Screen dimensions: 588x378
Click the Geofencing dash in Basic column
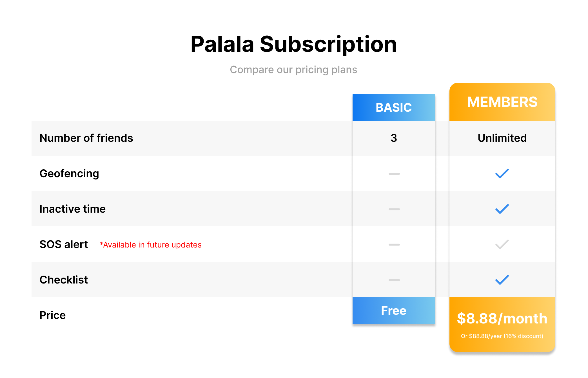(x=394, y=174)
